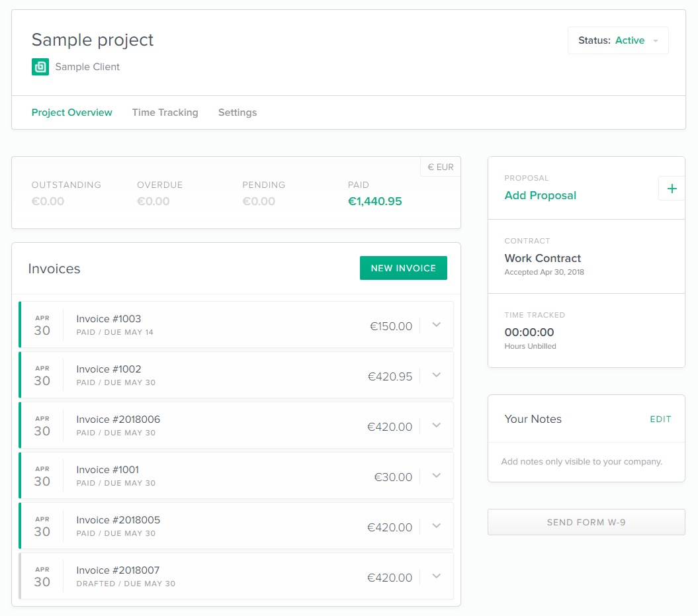
Task: Click the PAID / DUE MAY 14 status
Action: [x=115, y=332]
